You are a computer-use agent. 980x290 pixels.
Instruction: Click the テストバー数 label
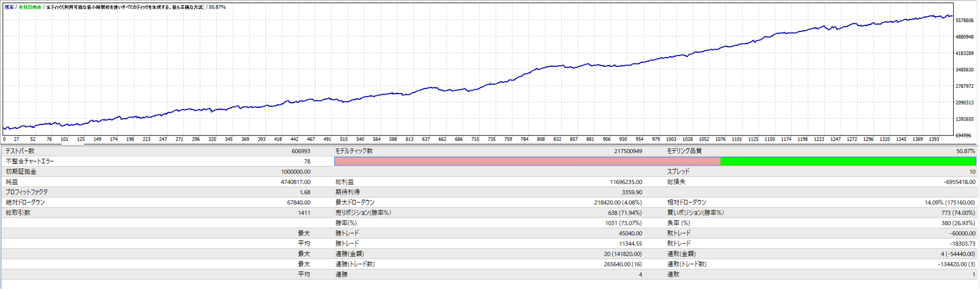[x=20, y=151]
